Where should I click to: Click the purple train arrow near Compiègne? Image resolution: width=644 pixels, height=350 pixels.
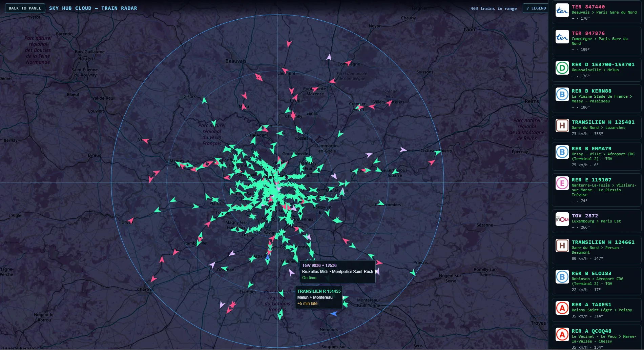[x=329, y=57]
